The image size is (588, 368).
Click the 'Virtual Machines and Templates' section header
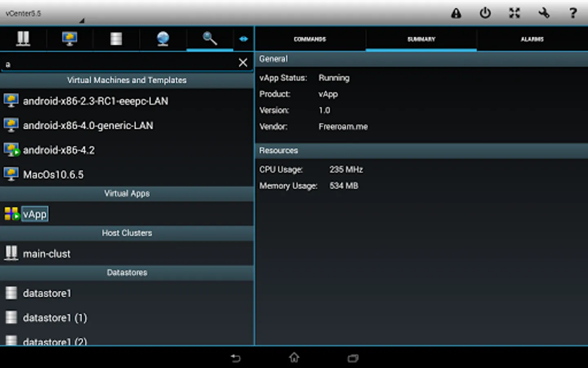click(127, 81)
